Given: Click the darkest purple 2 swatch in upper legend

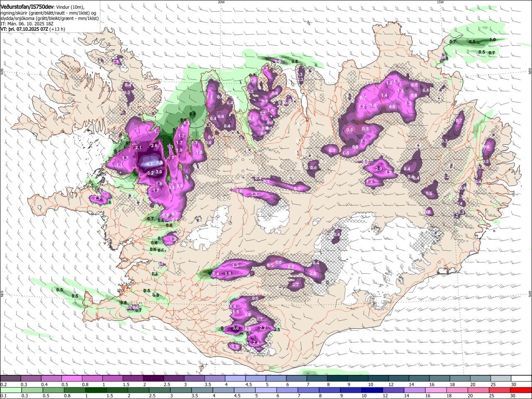Looking at the screenshot, I should click(x=153, y=378).
